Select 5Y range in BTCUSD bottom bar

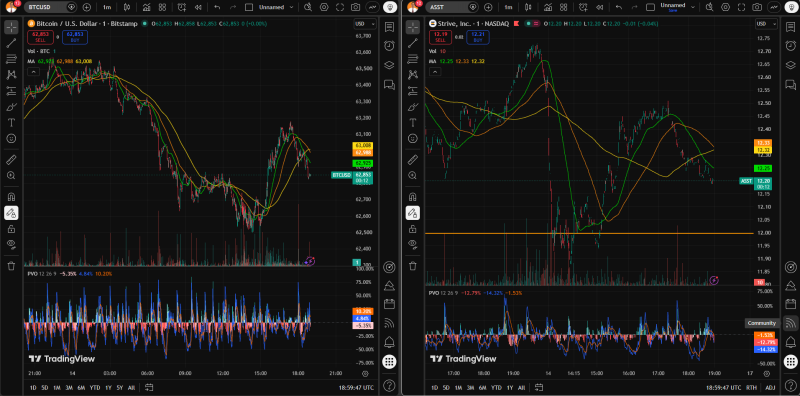click(x=119, y=387)
